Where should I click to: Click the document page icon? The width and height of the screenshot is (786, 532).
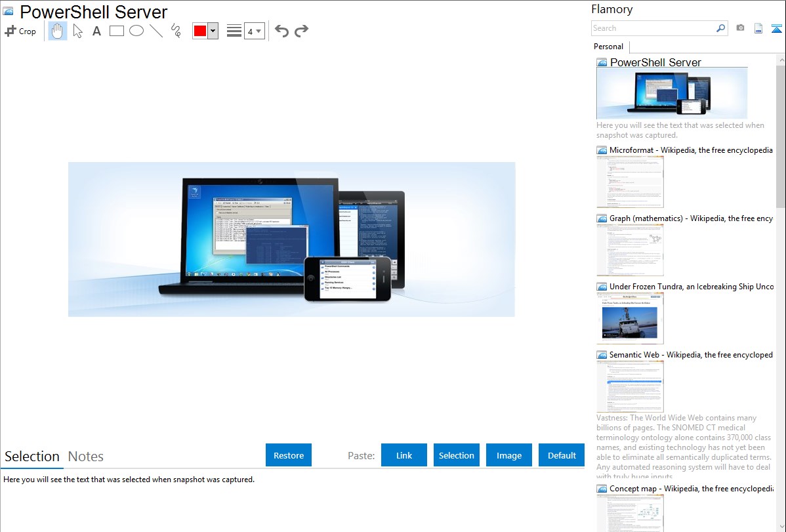coord(758,29)
